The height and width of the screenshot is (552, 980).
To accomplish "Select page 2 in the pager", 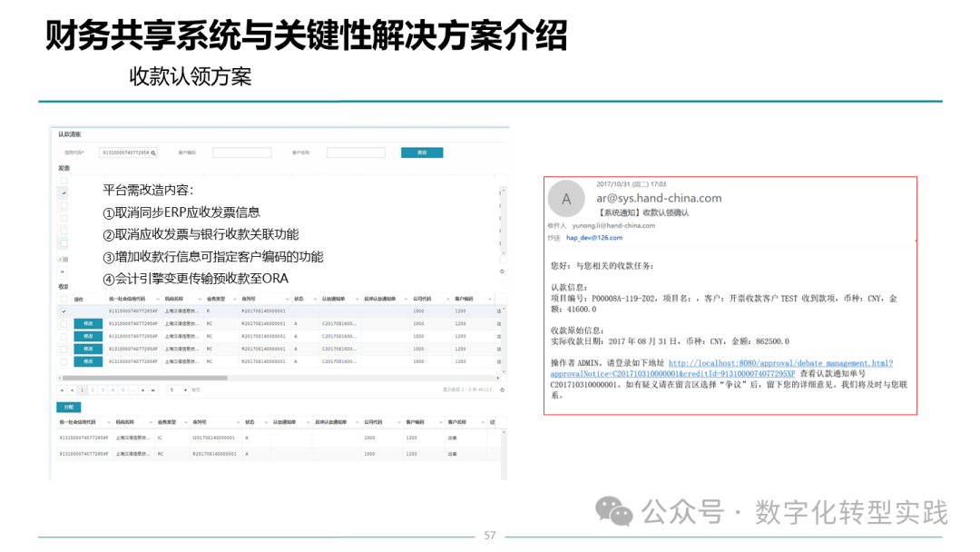I will [93, 390].
